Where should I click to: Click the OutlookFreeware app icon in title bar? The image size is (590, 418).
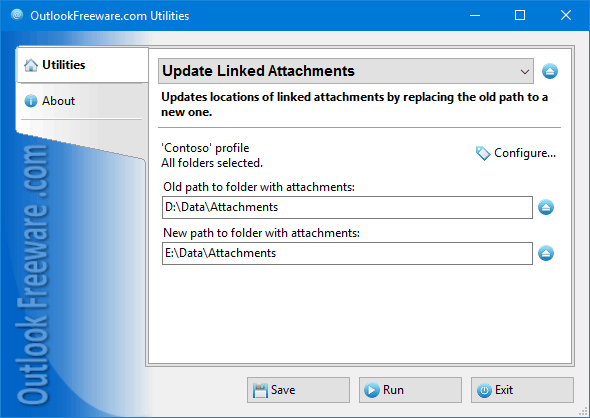17,15
